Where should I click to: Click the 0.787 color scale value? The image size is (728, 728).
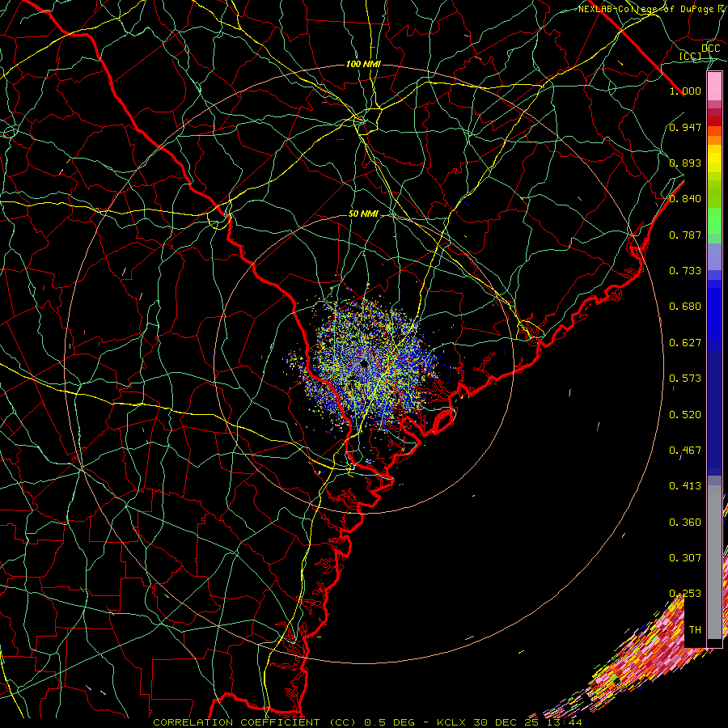coord(685,235)
